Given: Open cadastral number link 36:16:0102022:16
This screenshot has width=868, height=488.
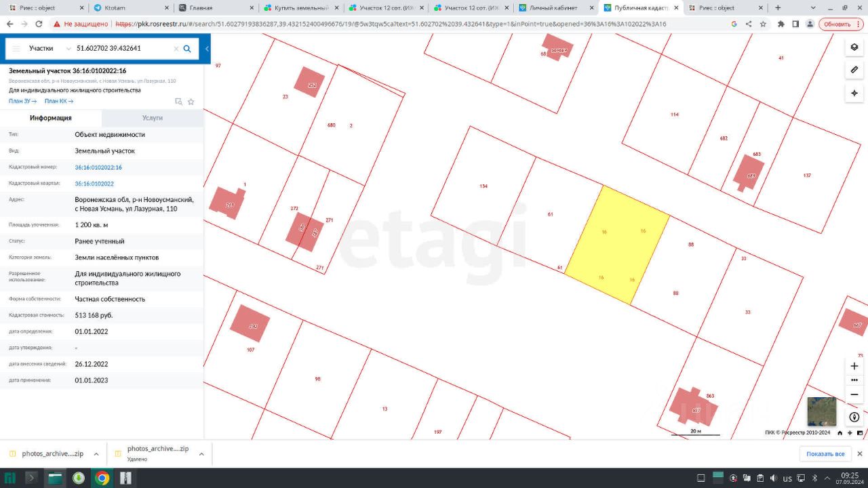Looking at the screenshot, I should 98,167.
